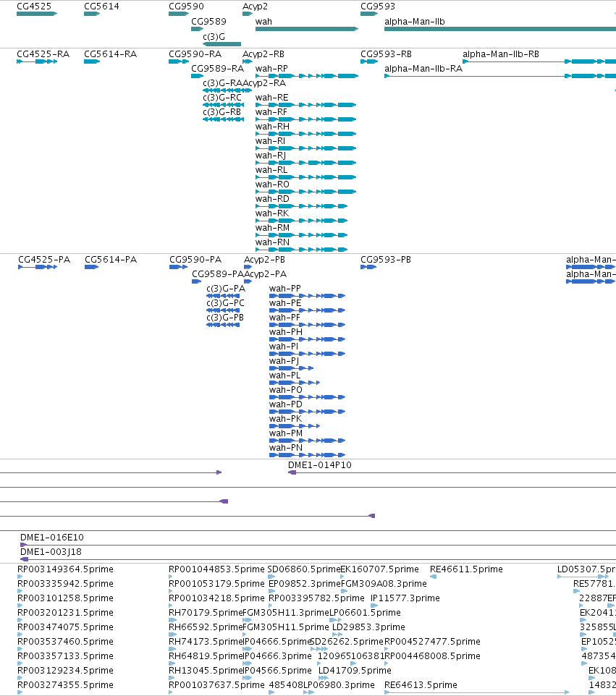Click the CG9590 gene name
This screenshot has height=696, width=616.
coord(187,7)
